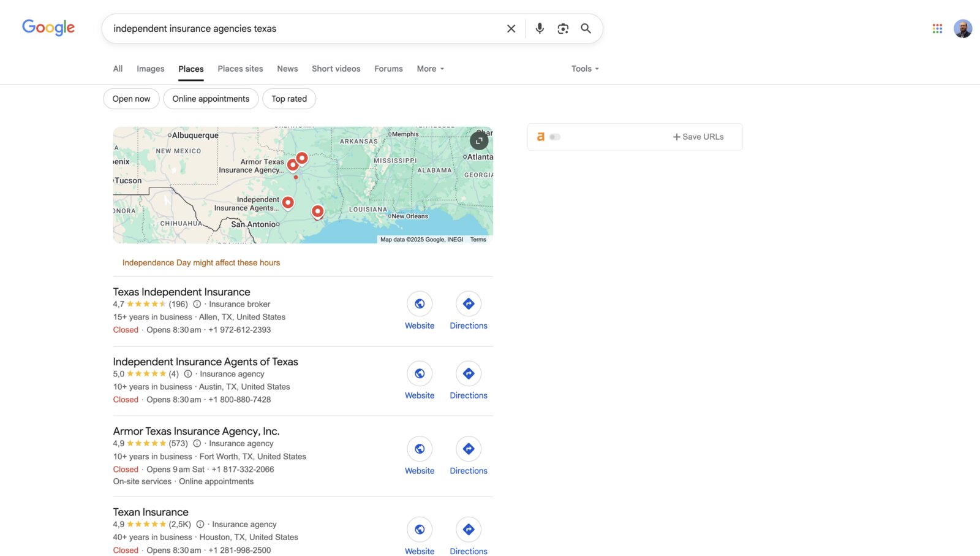
Task: Expand the More search categories dropdown
Action: (x=431, y=69)
